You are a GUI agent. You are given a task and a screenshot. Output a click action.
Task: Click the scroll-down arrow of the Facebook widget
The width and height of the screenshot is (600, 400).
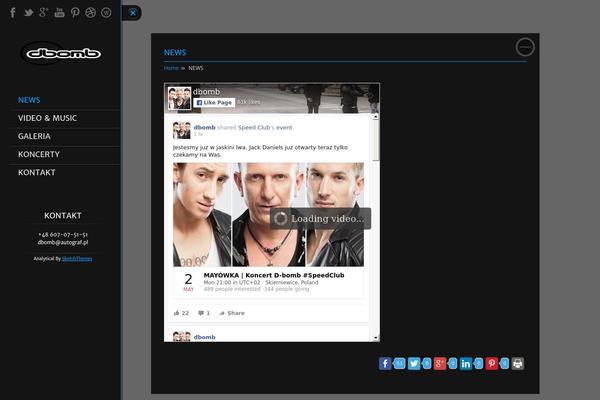375,338
